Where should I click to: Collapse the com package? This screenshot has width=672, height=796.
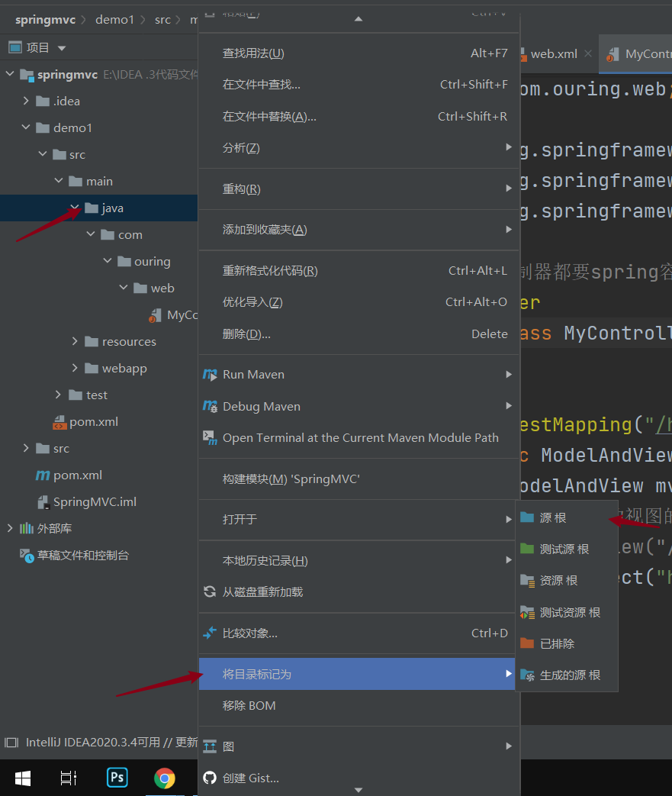pos(91,234)
